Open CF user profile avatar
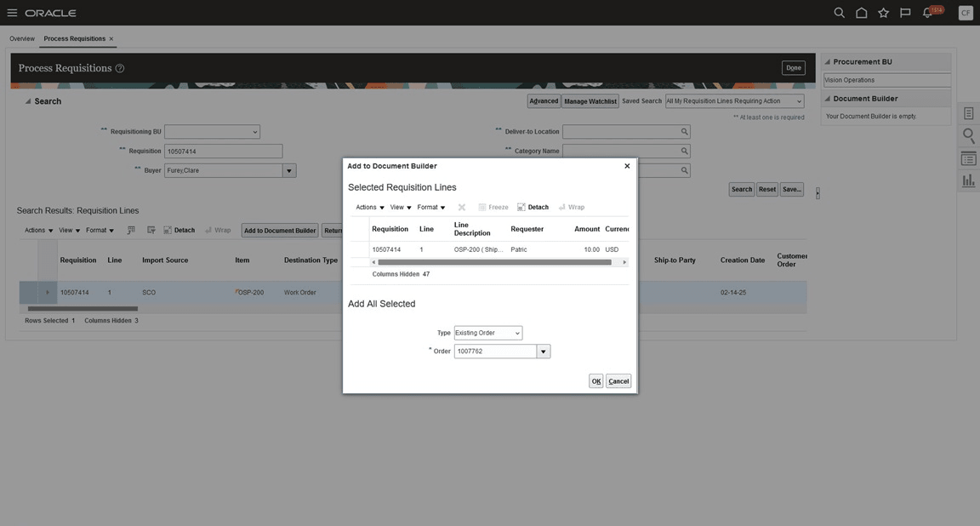980x526 pixels. [x=966, y=13]
